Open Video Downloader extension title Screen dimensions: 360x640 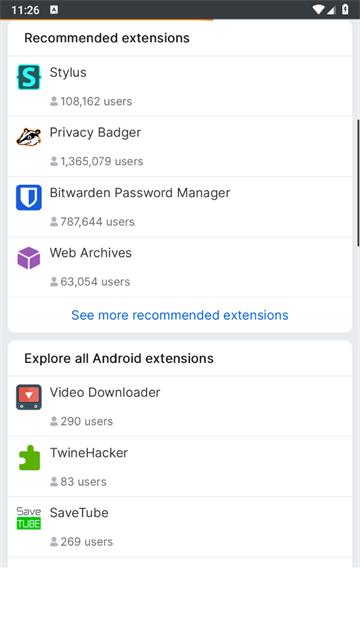(x=105, y=392)
